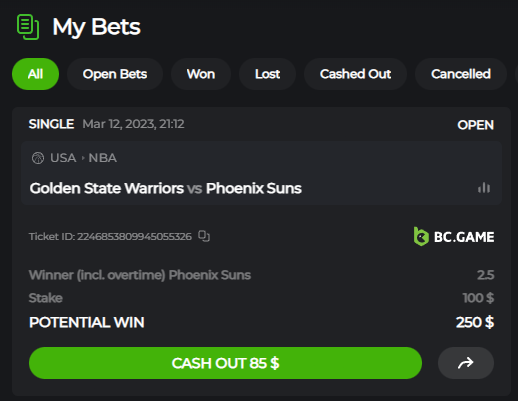Image resolution: width=518 pixels, height=401 pixels.
Task: Click the CASH OUT 85 $ button
Action: [x=225, y=363]
